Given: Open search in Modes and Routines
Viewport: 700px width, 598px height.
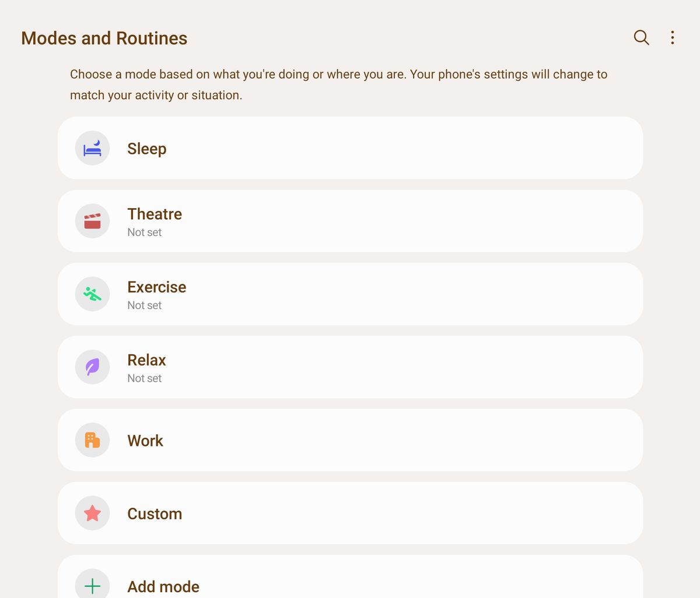Looking at the screenshot, I should (x=641, y=37).
